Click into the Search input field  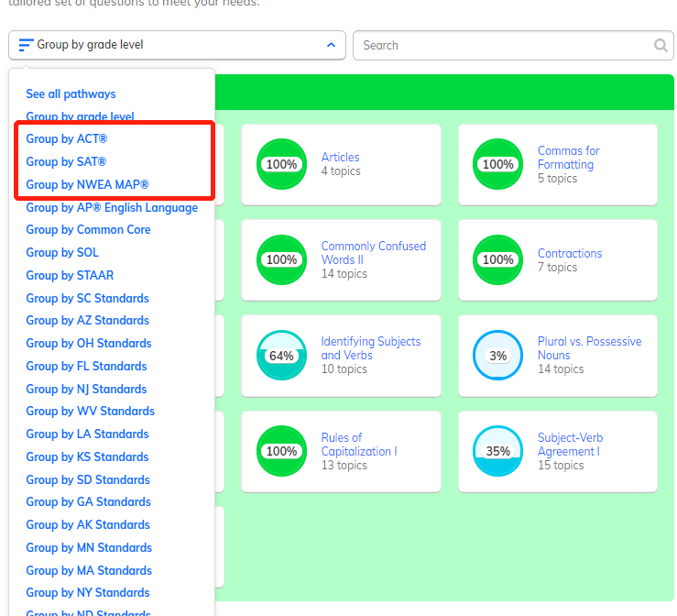point(504,46)
